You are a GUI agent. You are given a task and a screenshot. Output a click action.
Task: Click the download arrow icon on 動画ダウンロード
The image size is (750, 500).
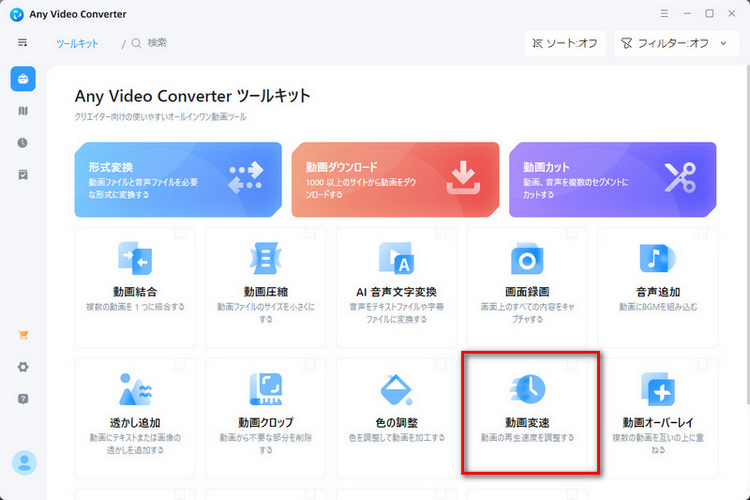pyautogui.click(x=463, y=178)
